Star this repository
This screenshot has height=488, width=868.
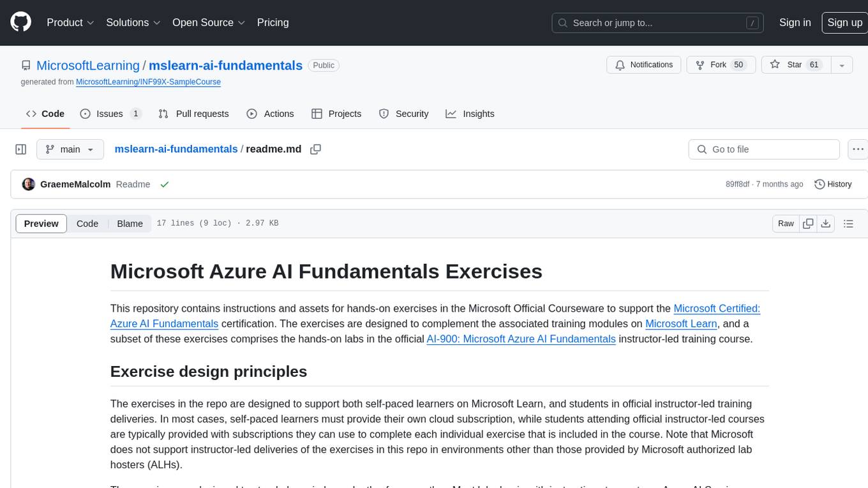[x=796, y=65]
